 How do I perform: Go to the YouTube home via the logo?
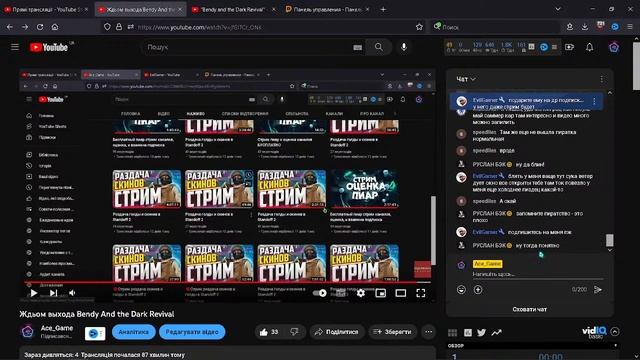pos(49,47)
